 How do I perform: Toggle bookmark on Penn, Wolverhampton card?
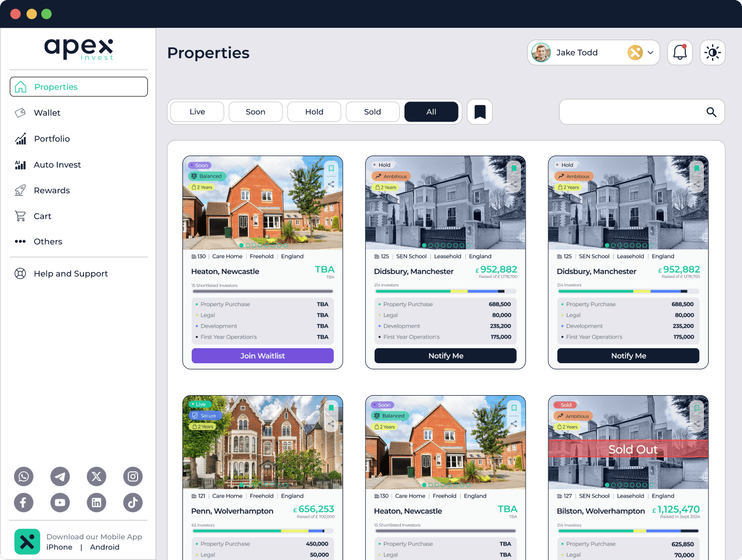pos(331,408)
